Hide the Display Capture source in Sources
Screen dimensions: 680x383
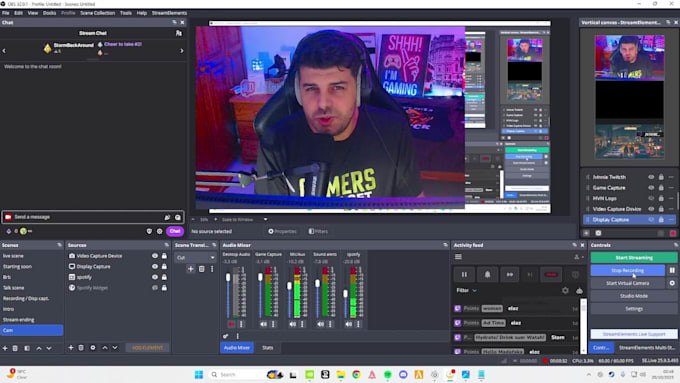tap(155, 266)
